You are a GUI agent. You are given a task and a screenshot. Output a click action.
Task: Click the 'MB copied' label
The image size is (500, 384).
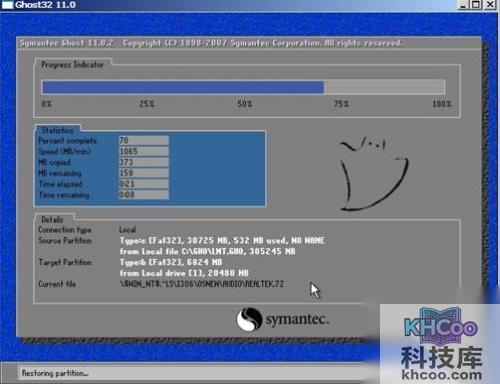coord(54,163)
